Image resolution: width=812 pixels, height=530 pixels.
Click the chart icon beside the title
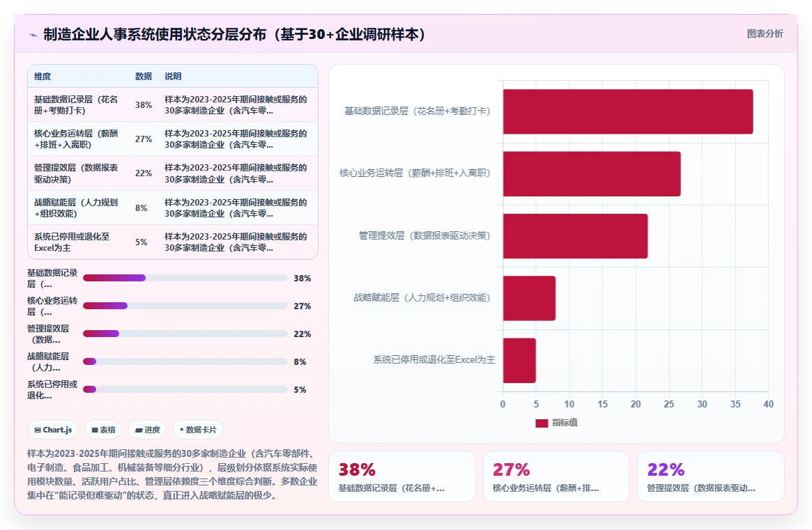(33, 36)
